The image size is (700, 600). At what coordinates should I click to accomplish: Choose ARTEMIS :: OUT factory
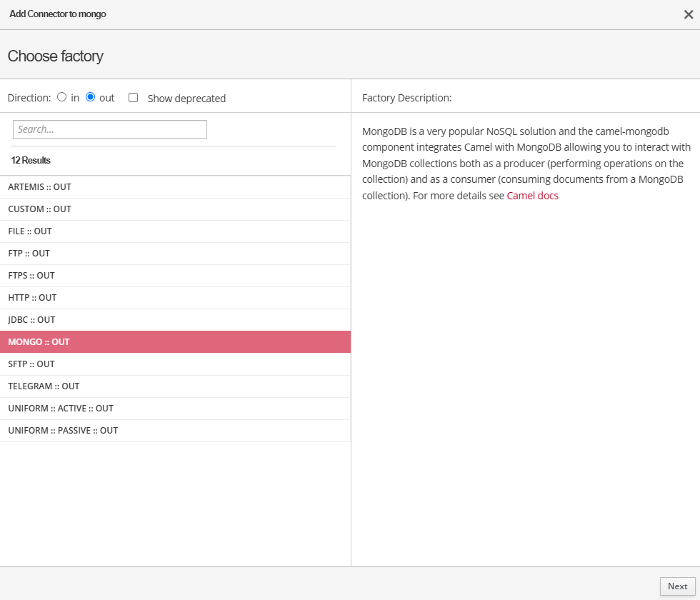click(40, 187)
